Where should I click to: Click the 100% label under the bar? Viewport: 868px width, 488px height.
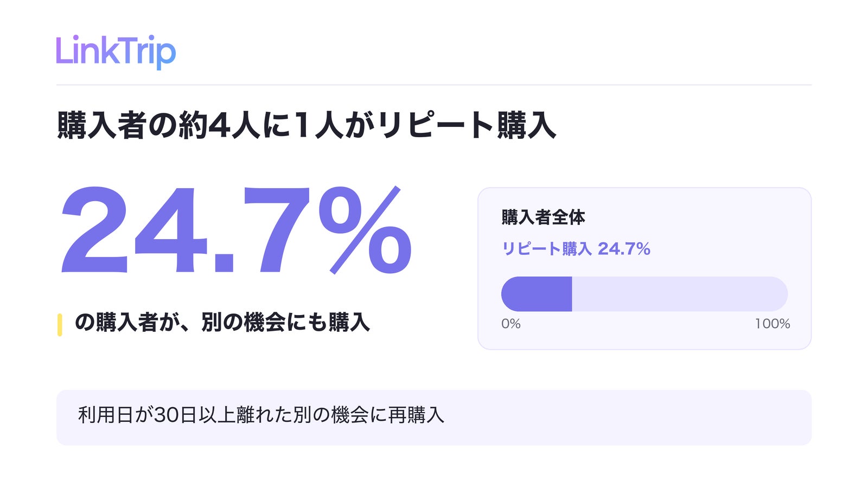coord(773,324)
